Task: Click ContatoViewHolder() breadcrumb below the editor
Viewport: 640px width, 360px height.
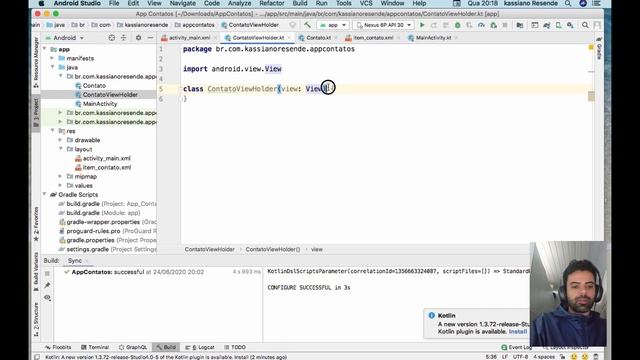Action: (x=273, y=249)
